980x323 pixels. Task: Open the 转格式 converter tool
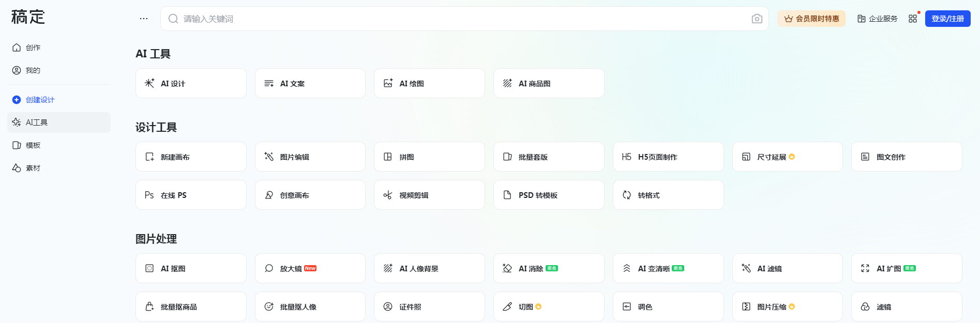point(668,195)
